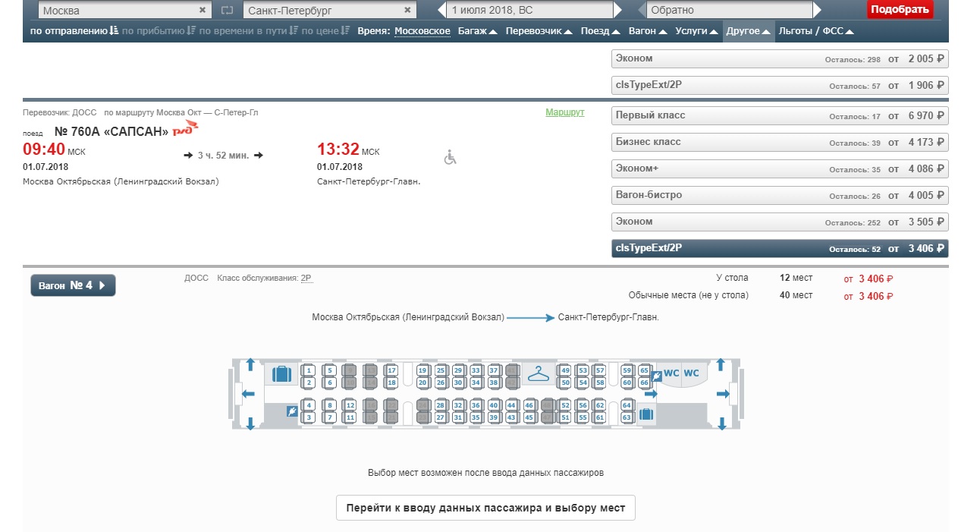Viewport: 980px width, 532px height.
Task: Go to the previous departure date
Action: [443, 11]
